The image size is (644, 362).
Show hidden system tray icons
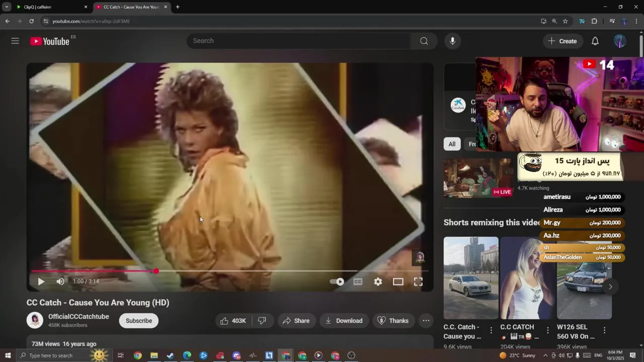[x=545, y=355]
